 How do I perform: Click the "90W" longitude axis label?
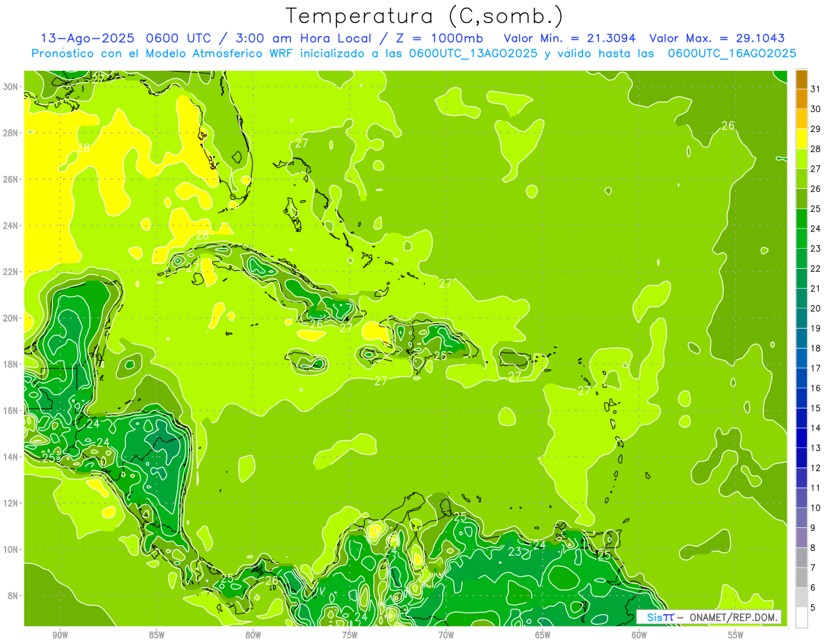[60, 635]
